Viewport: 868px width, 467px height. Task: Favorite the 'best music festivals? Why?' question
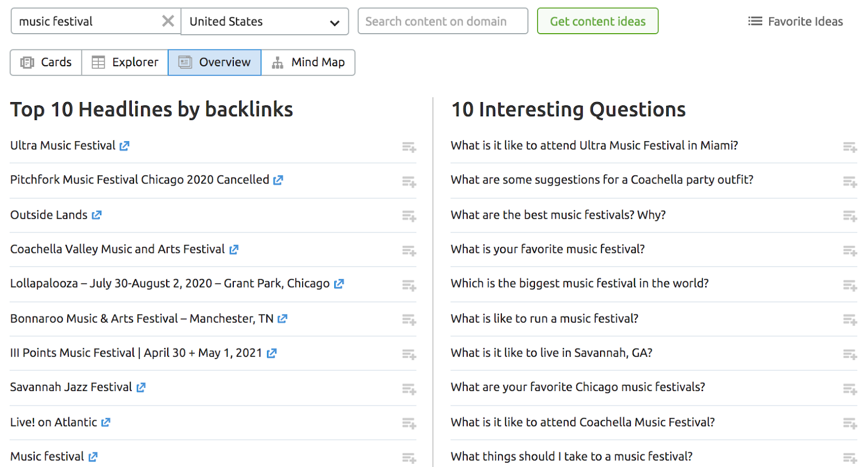(x=850, y=217)
